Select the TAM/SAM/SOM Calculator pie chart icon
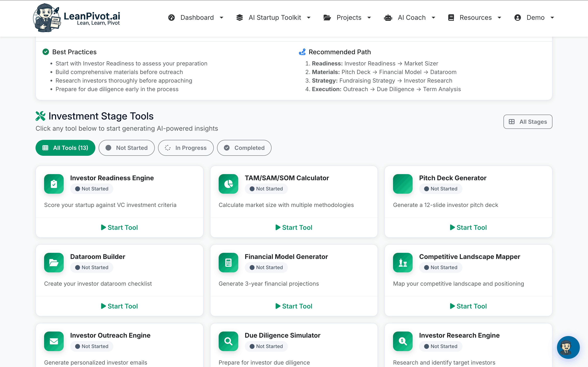 point(228,184)
